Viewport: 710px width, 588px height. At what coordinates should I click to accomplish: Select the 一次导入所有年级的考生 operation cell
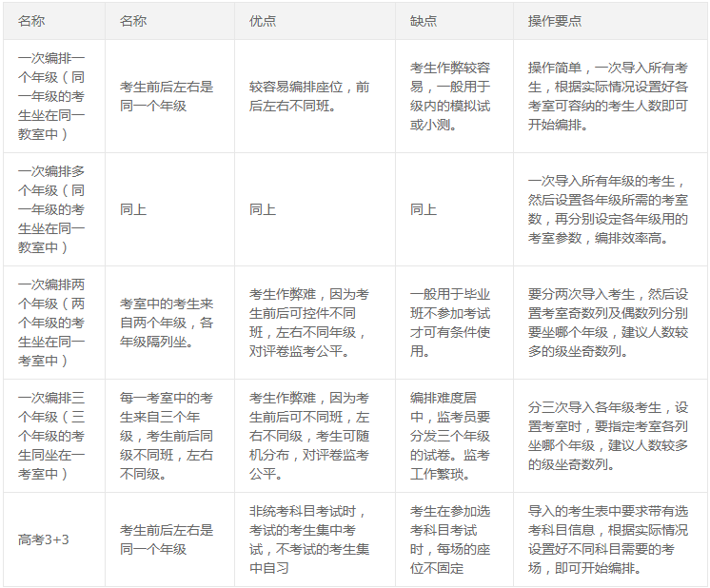pyautogui.click(x=608, y=209)
